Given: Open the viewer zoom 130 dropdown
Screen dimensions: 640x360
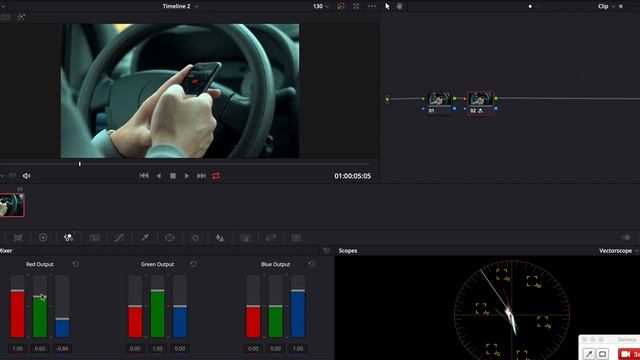Looking at the screenshot, I should point(321,6).
